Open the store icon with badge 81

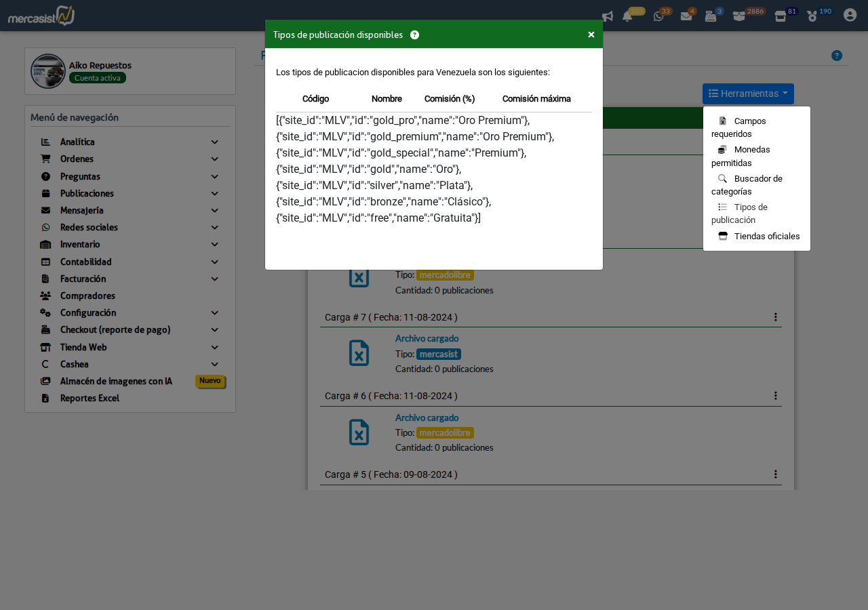click(x=781, y=16)
